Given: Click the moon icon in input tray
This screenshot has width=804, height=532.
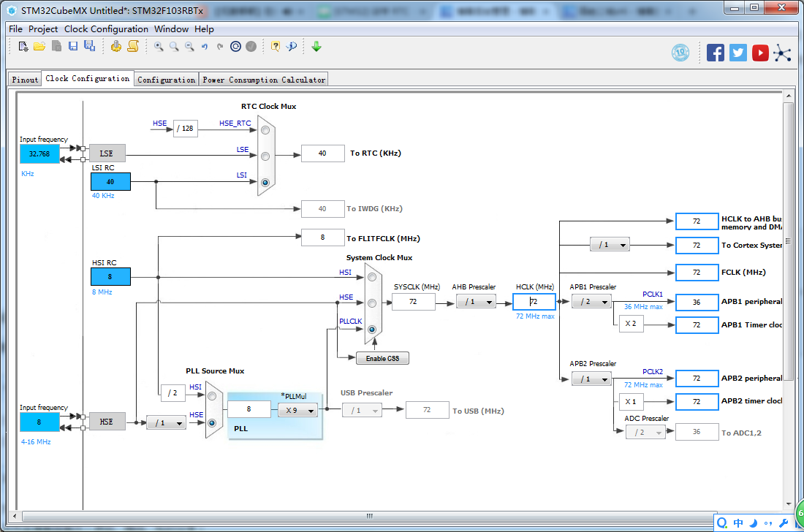Looking at the screenshot, I should tap(754, 522).
